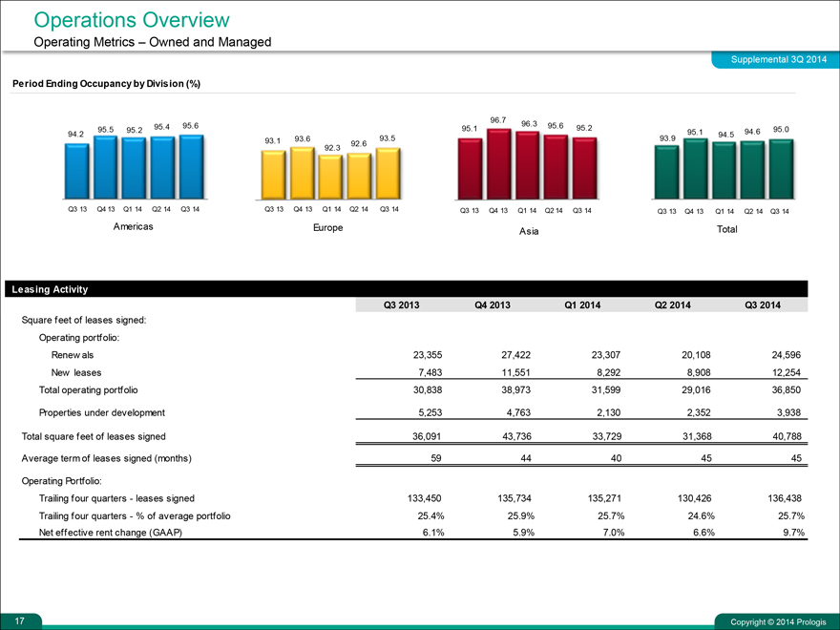The width and height of the screenshot is (840, 630).
Task: Select the Leasing Activity section header
Action: [49, 287]
